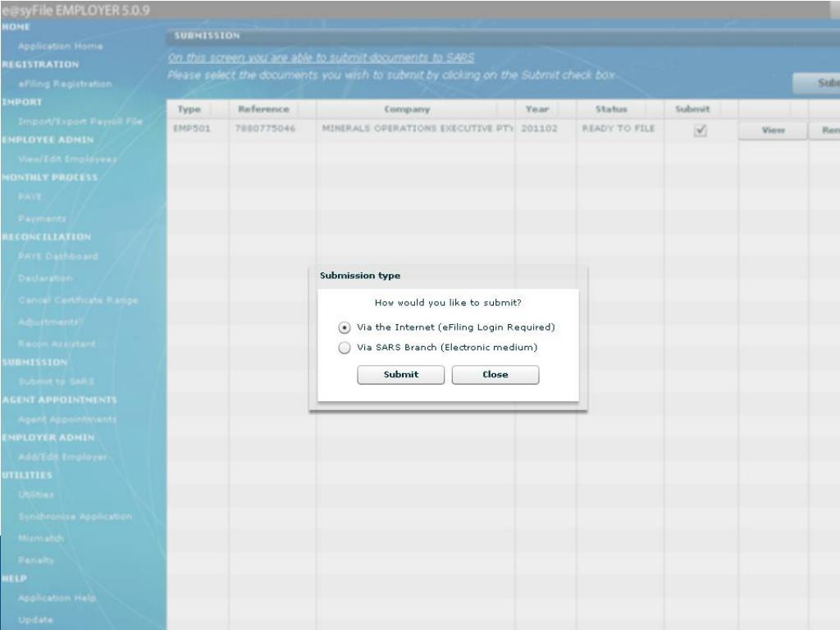Open Agent Appointments sub-item
840x630 pixels.
(x=67, y=419)
